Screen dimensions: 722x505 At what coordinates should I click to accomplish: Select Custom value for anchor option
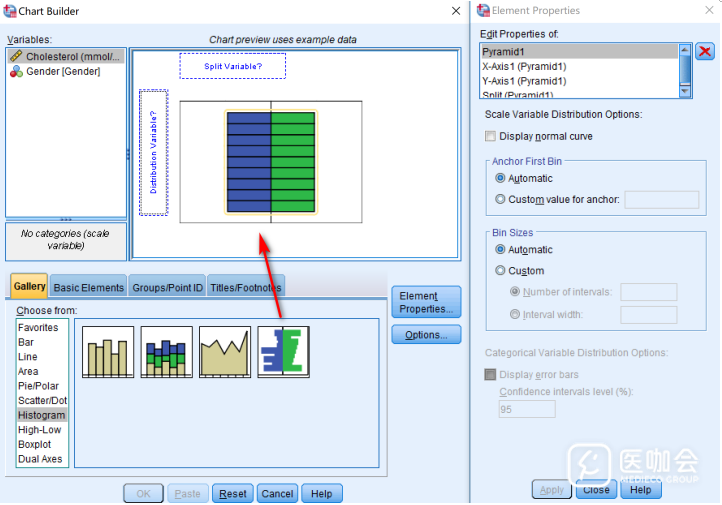click(x=501, y=199)
